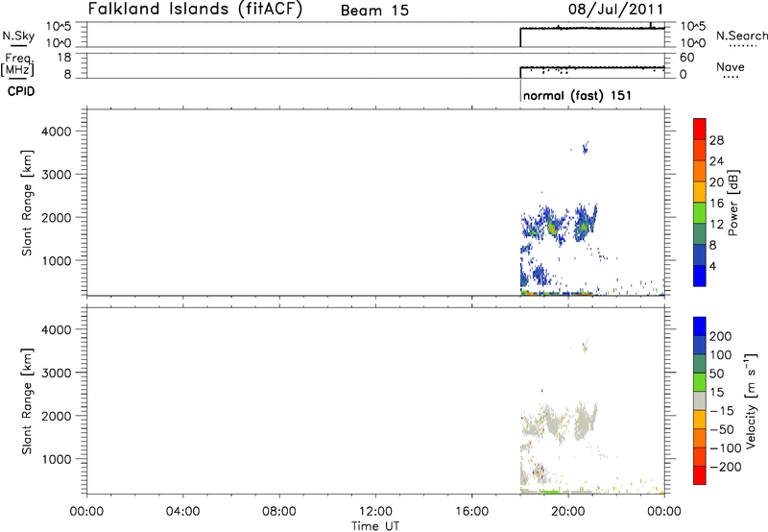Click the 'normal (fast) 151' CPID text
768x532 pixels.
[x=577, y=95]
